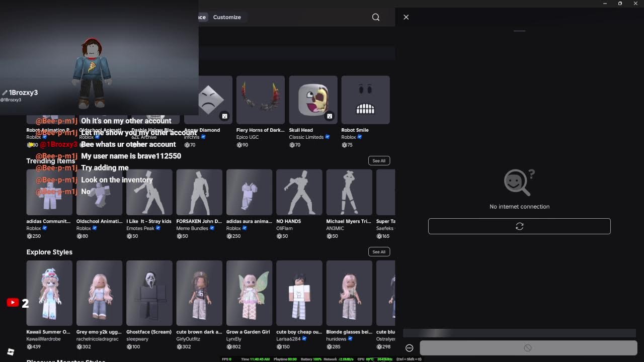This screenshot has height=362, width=644.
Task: Open the adidas aura animation thumbnail
Action: (x=249, y=192)
